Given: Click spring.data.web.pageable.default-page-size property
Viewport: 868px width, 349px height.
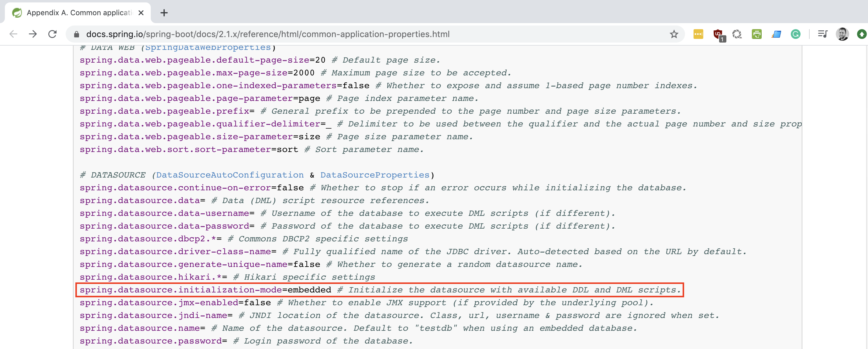Looking at the screenshot, I should (195, 60).
